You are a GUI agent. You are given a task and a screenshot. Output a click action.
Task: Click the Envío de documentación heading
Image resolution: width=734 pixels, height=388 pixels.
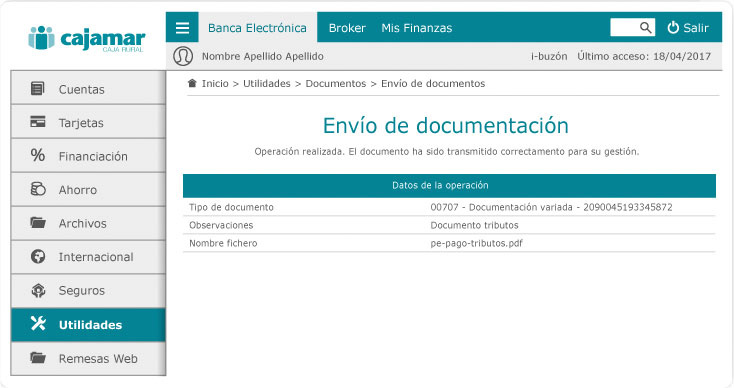pos(446,125)
